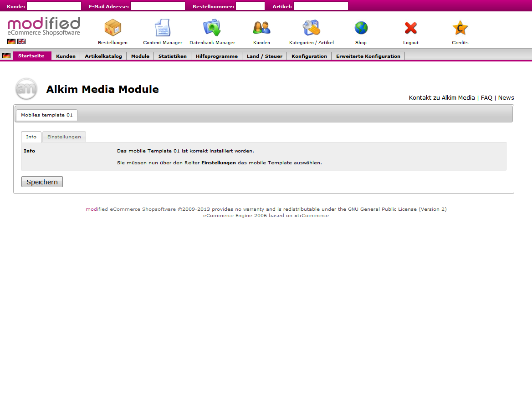Go to Startseite menu item
532x396 pixels.
tap(31, 56)
